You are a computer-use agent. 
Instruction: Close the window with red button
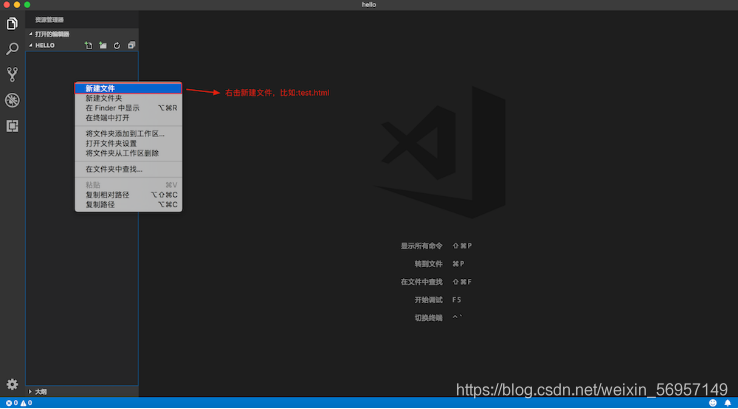[7, 4]
